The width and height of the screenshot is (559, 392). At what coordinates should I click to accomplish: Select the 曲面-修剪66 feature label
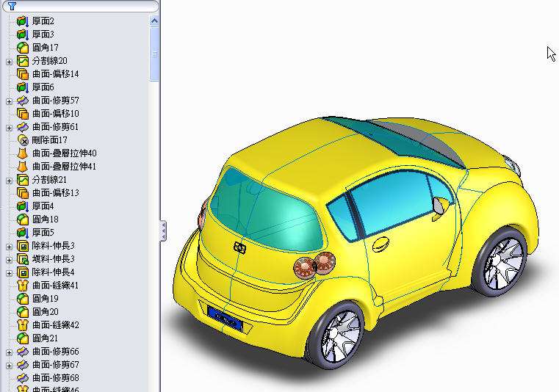click(56, 352)
